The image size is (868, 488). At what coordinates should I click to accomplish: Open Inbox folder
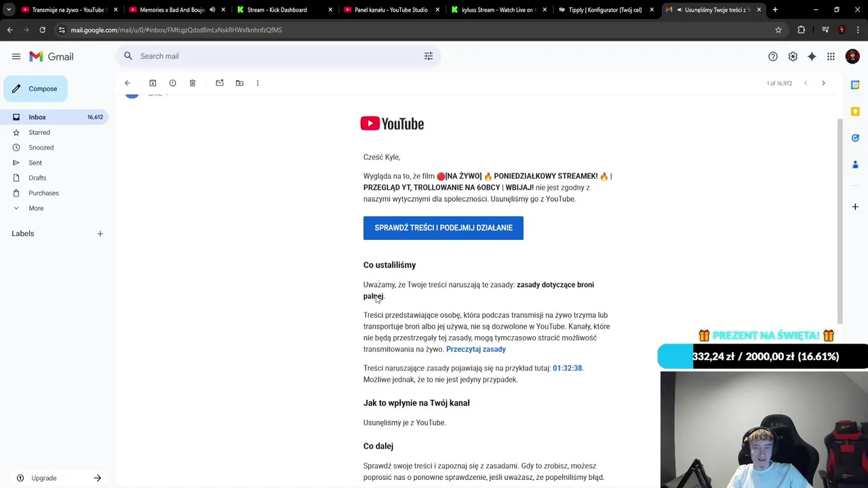[x=54, y=117]
